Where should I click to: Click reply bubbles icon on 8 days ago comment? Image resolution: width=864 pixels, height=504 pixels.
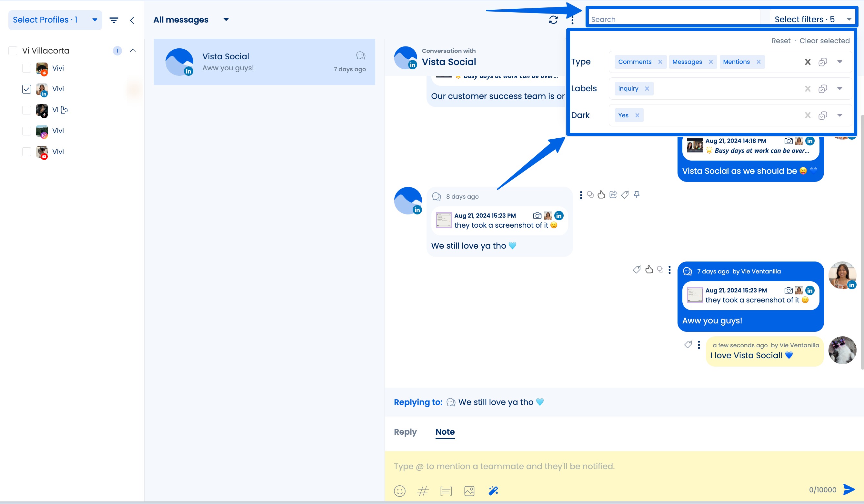click(x=590, y=195)
